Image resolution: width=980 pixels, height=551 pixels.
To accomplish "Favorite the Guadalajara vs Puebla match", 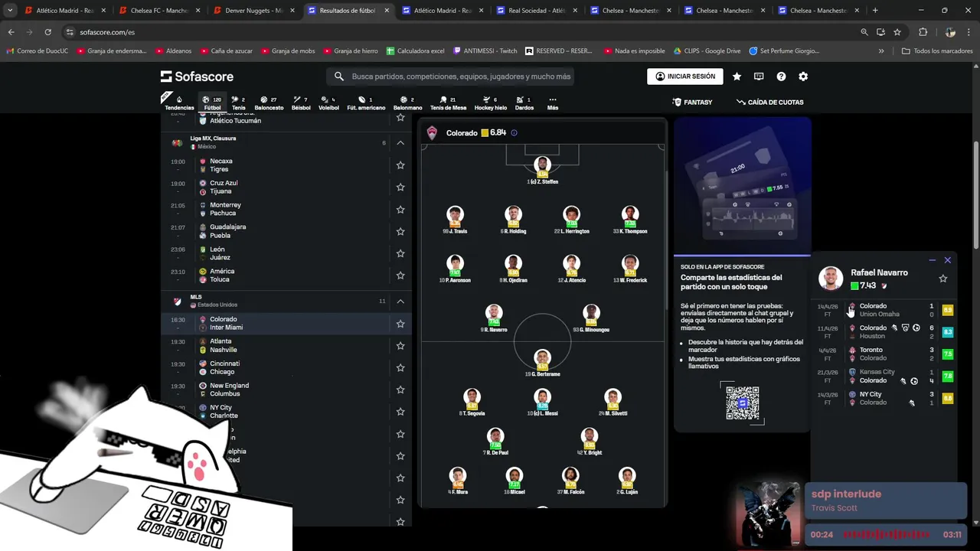I will tap(400, 231).
